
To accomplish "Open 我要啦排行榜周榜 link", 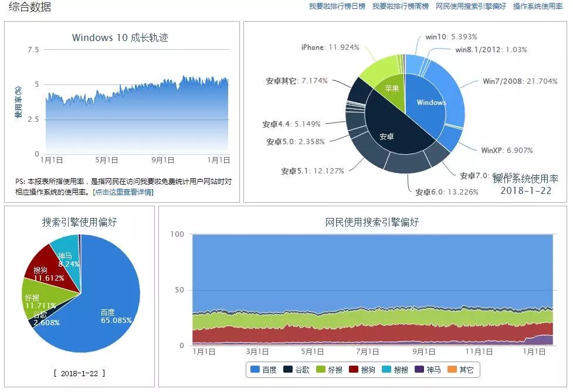I will coord(401,6).
